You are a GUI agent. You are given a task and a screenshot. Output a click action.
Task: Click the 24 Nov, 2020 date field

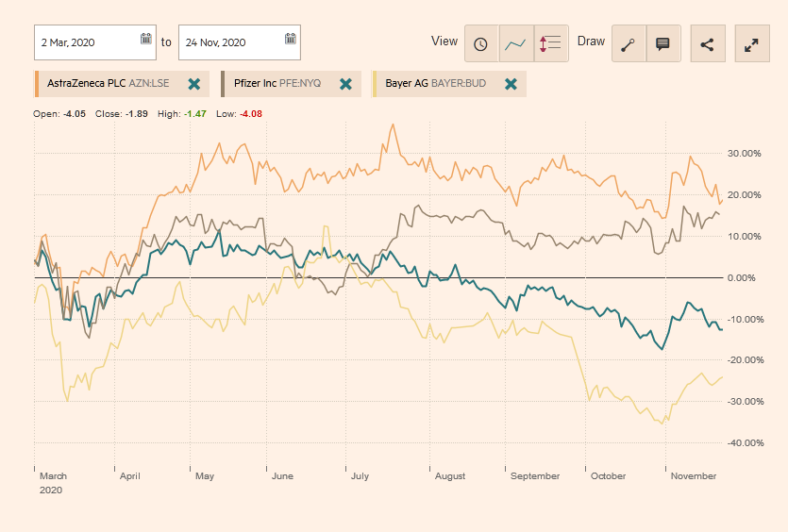[x=230, y=42]
